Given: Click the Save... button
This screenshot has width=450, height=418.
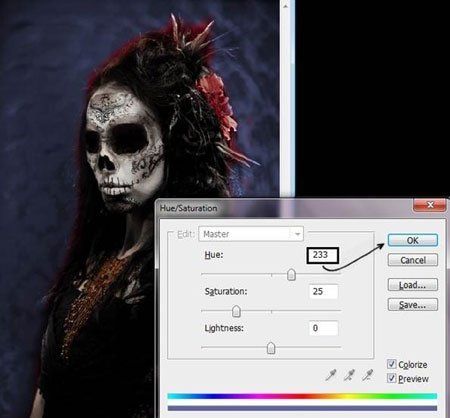Looking at the screenshot, I should pos(413,305).
